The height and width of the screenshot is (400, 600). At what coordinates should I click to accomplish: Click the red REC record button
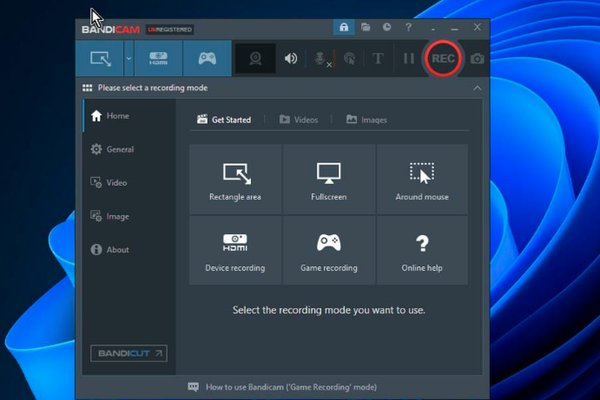pyautogui.click(x=443, y=59)
